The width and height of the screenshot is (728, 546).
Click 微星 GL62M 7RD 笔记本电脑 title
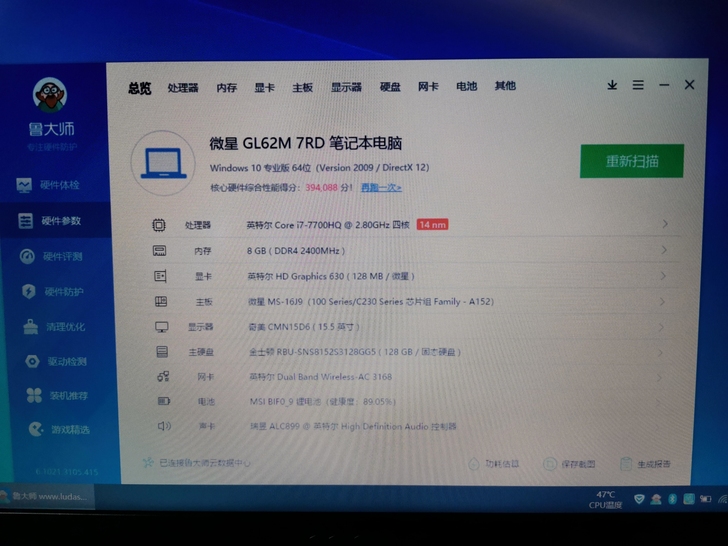click(306, 143)
